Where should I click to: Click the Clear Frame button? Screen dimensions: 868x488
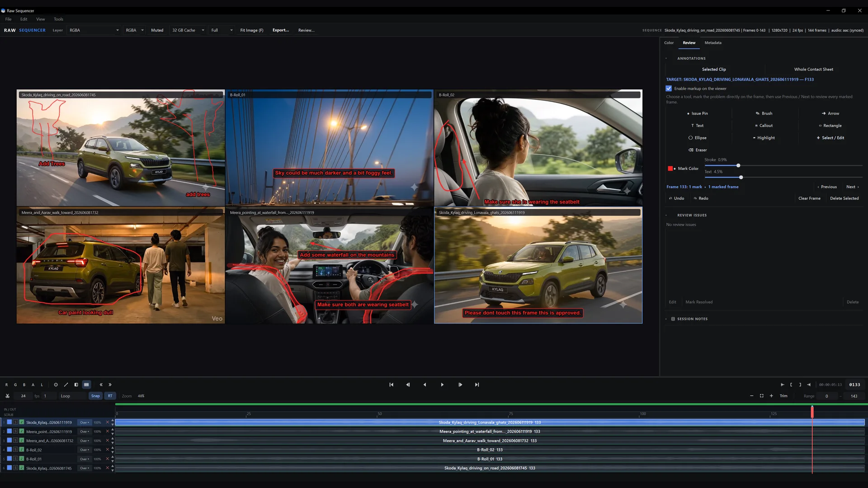pyautogui.click(x=809, y=198)
